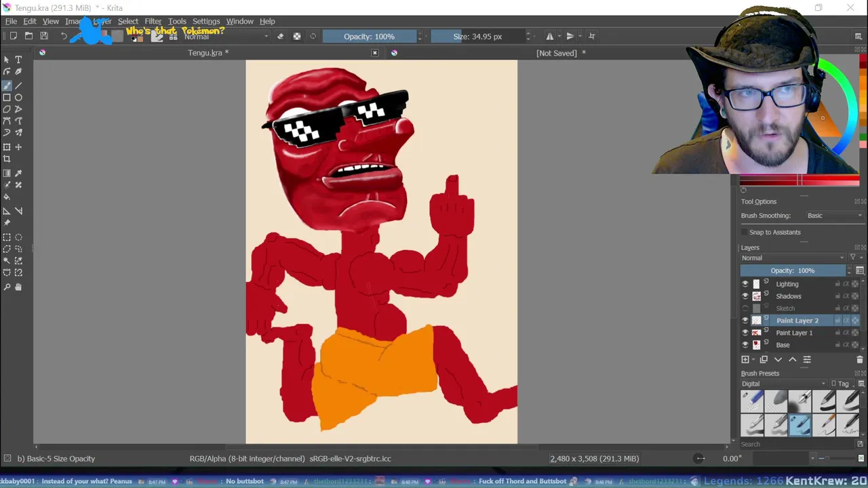Image resolution: width=868 pixels, height=488 pixels.
Task: Select the Rectangle shape tool
Action: [x=7, y=98]
